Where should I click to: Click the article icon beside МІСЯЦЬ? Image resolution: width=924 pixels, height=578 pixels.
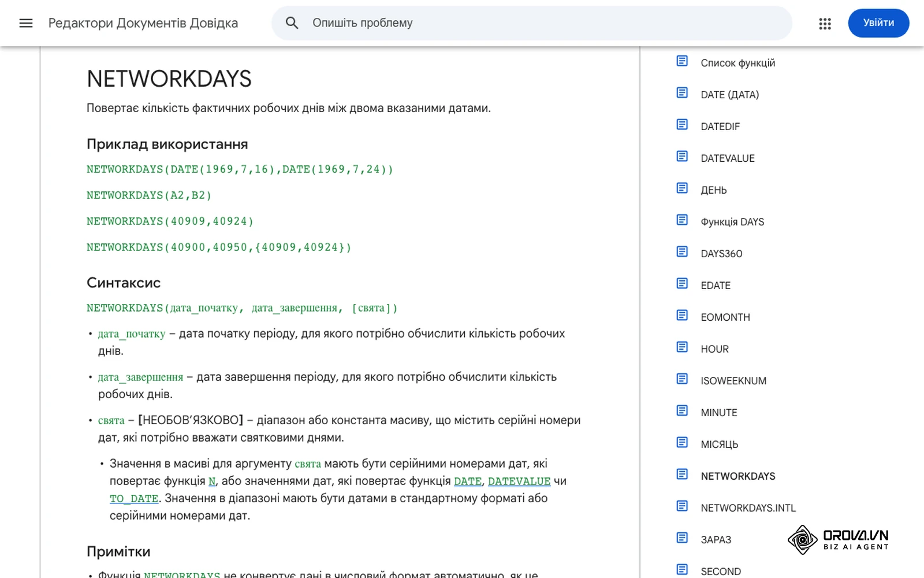click(682, 442)
